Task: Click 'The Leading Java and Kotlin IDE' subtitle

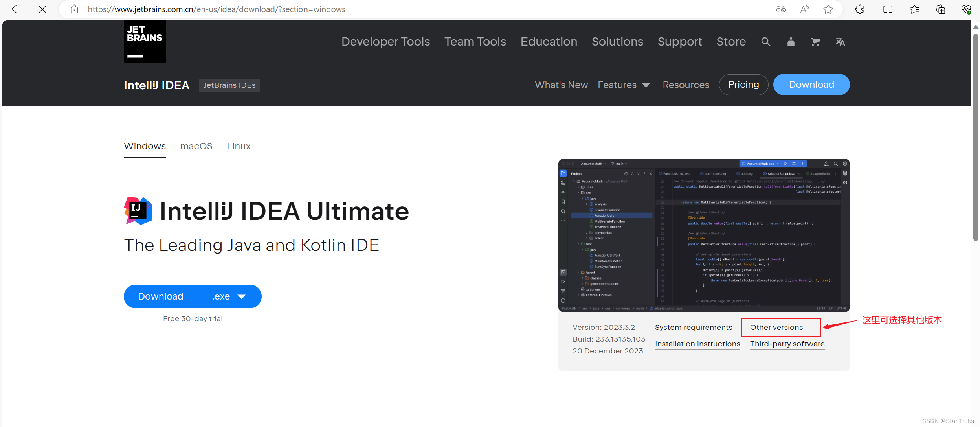Action: pos(251,245)
